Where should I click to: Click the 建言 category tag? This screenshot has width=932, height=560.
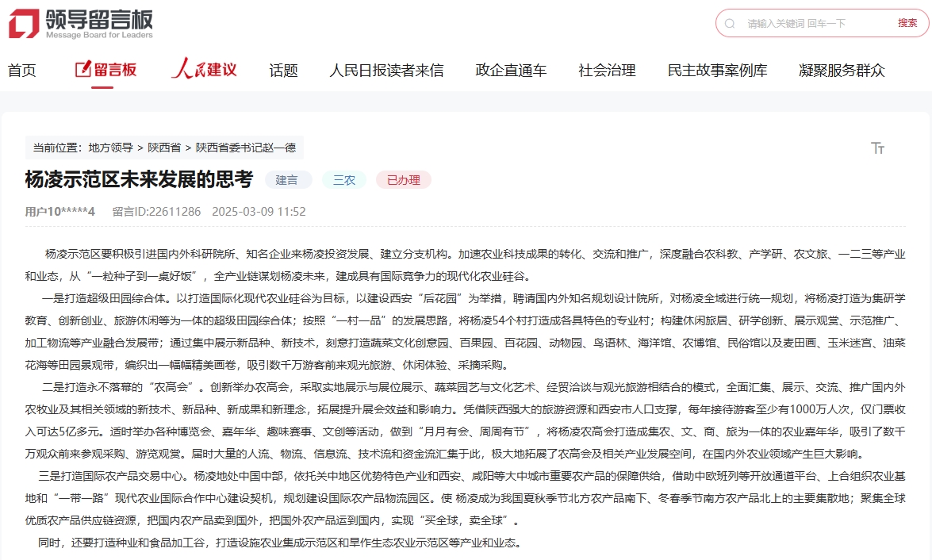click(288, 179)
